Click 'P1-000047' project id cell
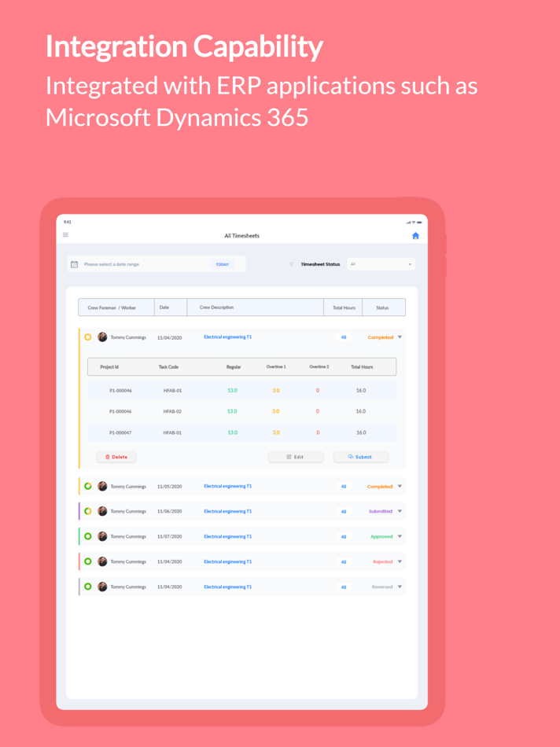Image resolution: width=560 pixels, height=747 pixels. [x=120, y=432]
